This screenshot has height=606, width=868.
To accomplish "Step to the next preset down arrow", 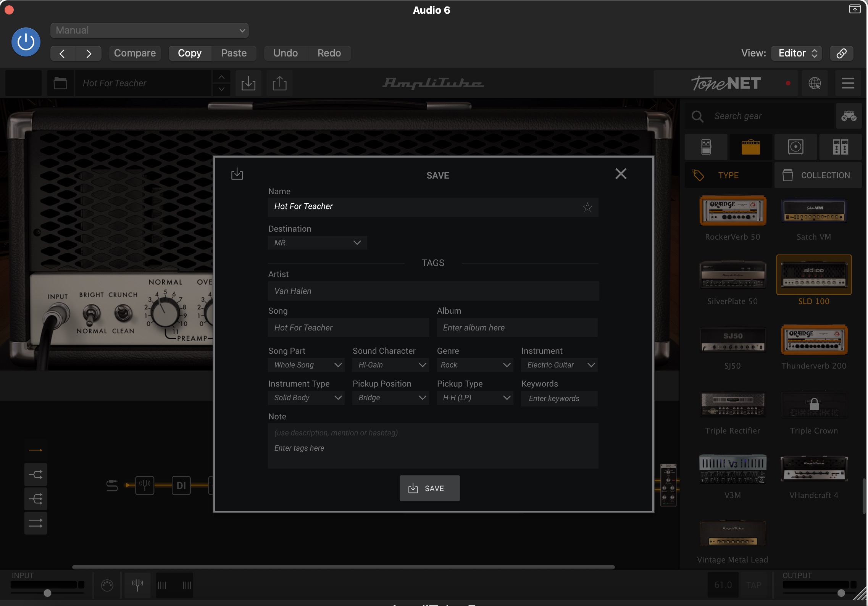I will [221, 89].
